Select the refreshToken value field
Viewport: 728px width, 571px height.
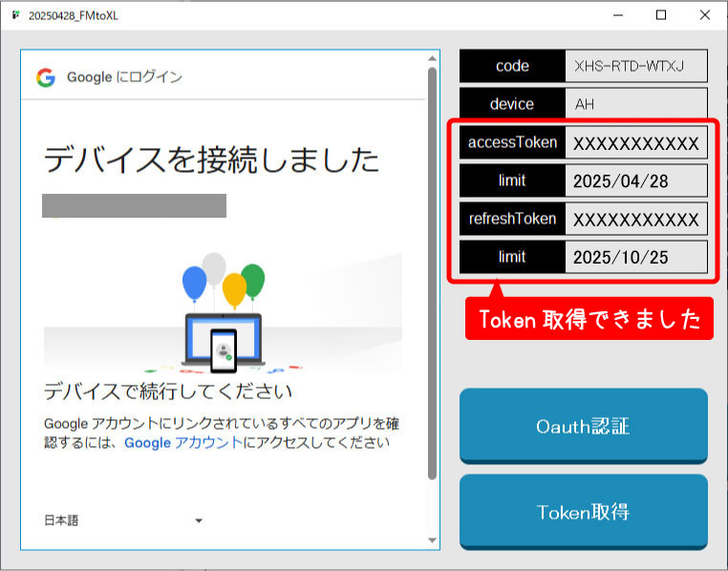click(636, 219)
